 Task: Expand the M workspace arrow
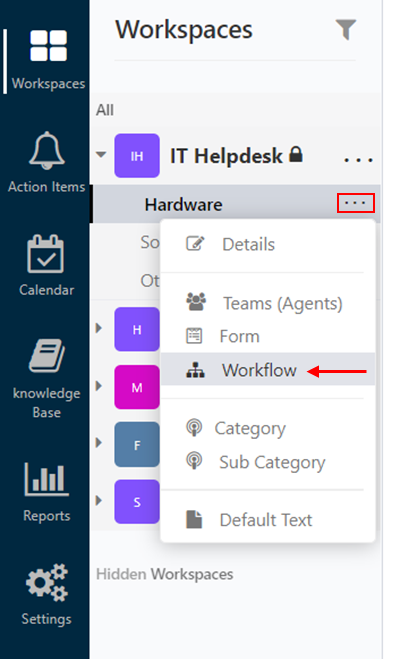pyautogui.click(x=99, y=385)
